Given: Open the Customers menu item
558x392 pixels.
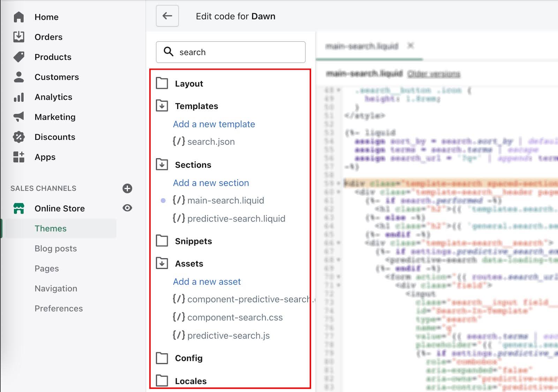Looking at the screenshot, I should point(56,77).
